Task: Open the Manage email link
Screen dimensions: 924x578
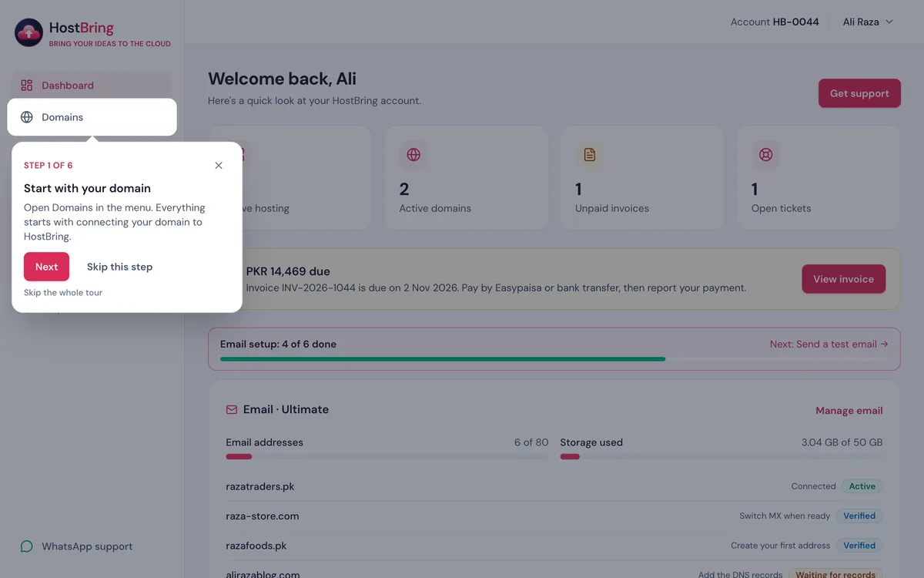Action: (849, 411)
